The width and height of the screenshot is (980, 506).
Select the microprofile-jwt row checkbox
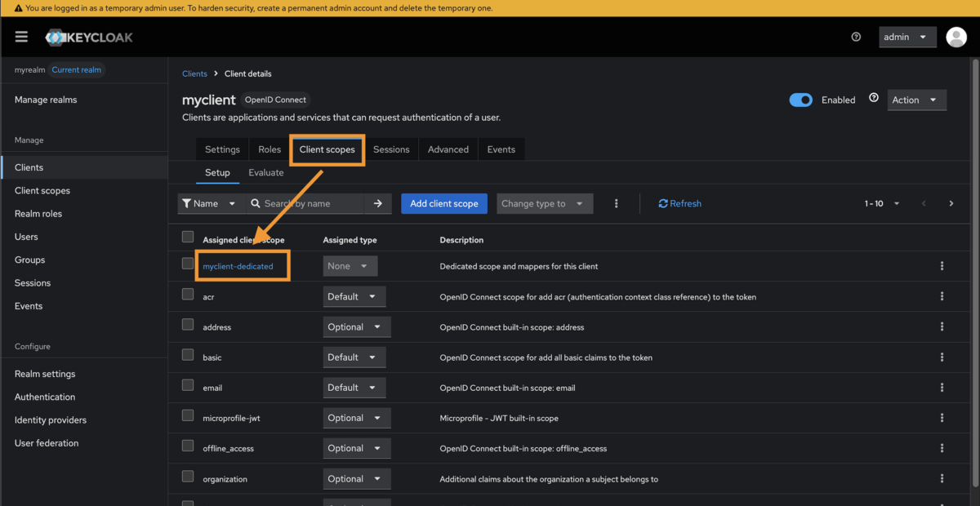(x=188, y=415)
